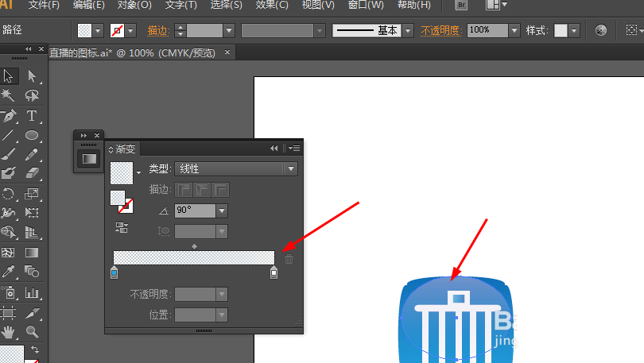Open the 基本 brush definition dropdown
Viewport: 644px width, 363px height.
click(x=408, y=30)
